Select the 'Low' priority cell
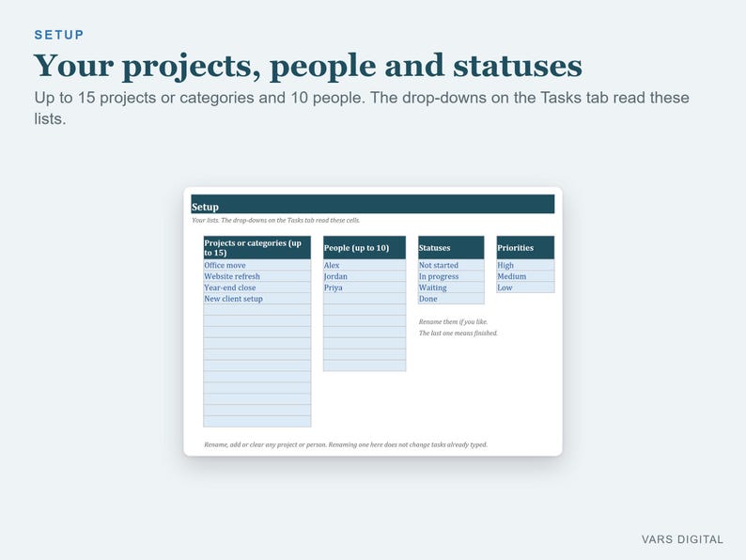 525,288
